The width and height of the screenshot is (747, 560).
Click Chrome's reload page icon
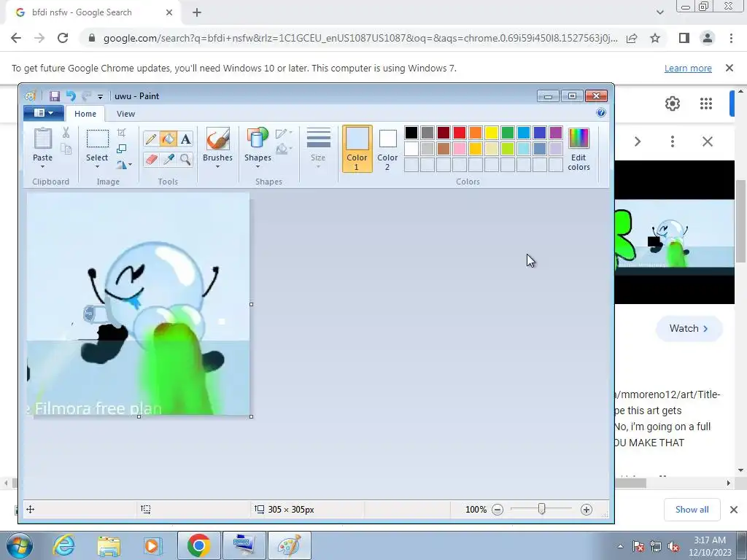click(x=63, y=38)
